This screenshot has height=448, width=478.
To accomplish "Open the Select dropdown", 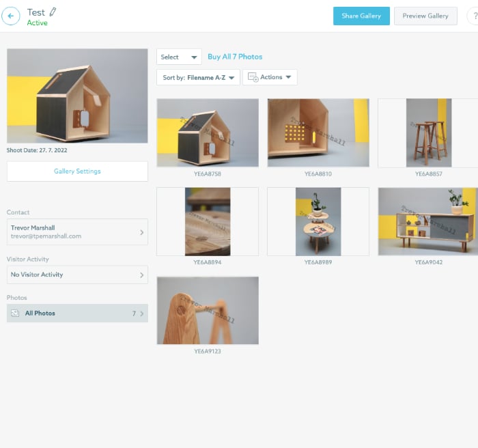I will coord(179,57).
